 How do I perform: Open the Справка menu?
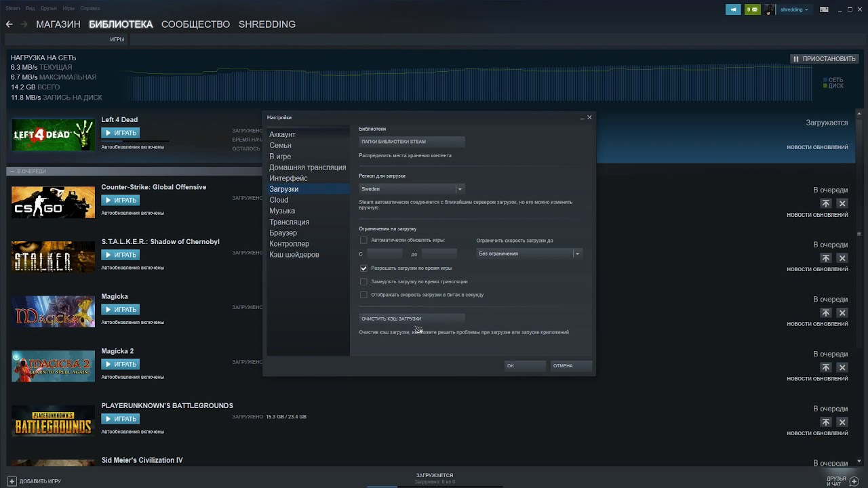pos(90,8)
